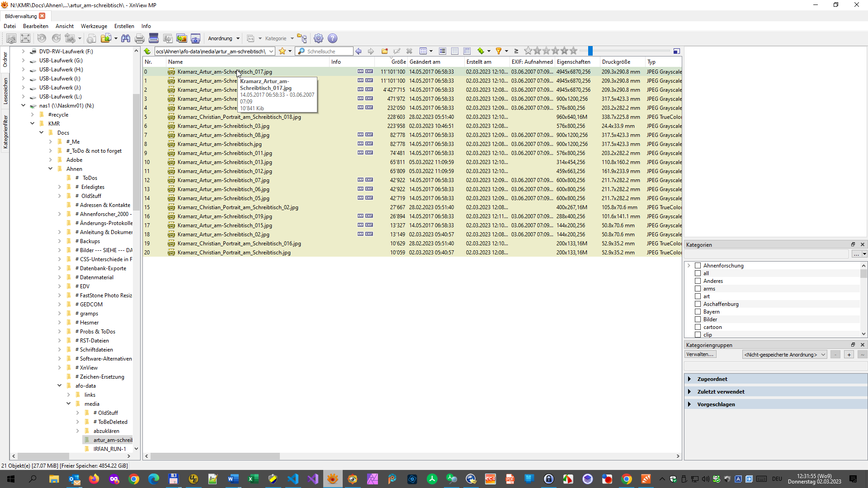The width and height of the screenshot is (868, 488).
Task: Click the funnel filter icon
Action: click(x=499, y=51)
